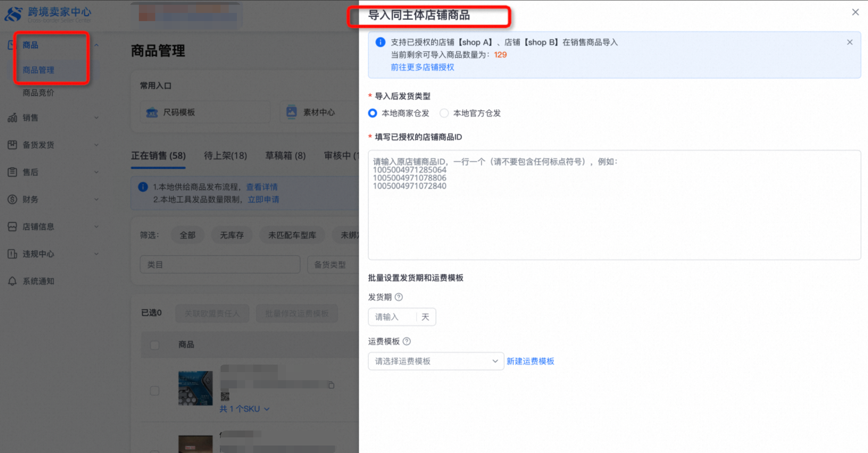The image size is (868, 453).
Task: Click the 财务 dollar coin icon
Action: (x=12, y=199)
